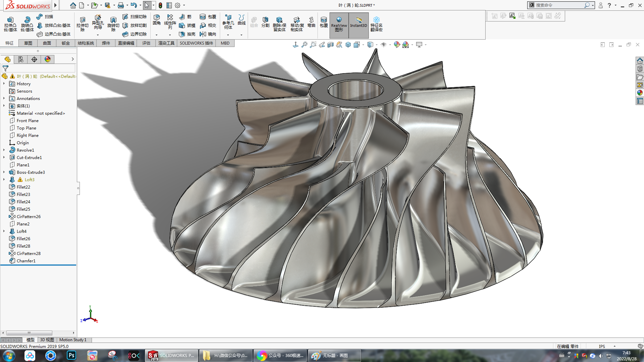Click the Section View icon

pos(331,45)
